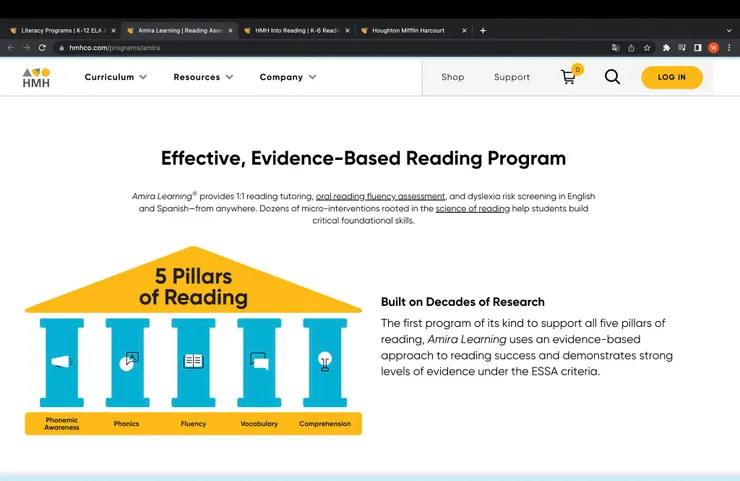Viewport: 740px width, 481px height.
Task: Click the Support link in header
Action: 512,77
